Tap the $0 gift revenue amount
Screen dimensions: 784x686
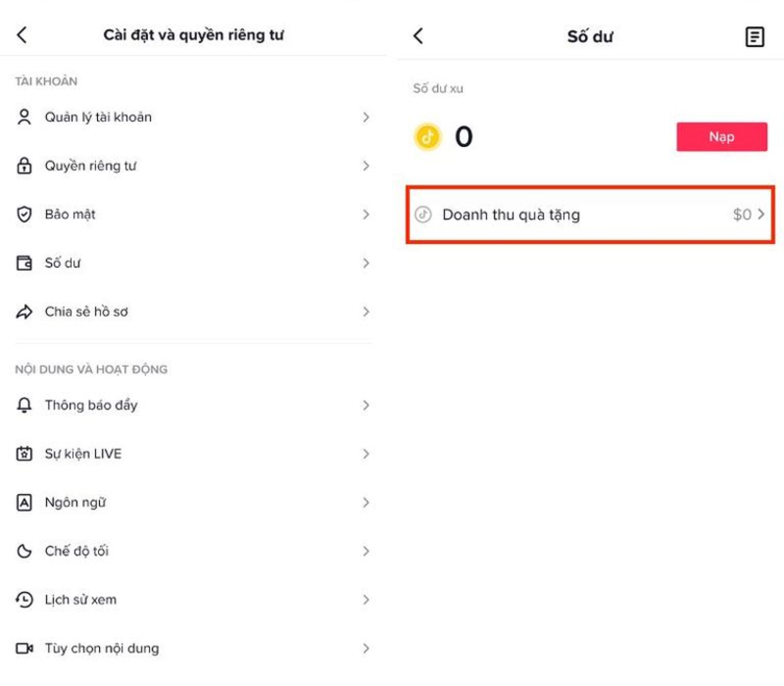742,215
